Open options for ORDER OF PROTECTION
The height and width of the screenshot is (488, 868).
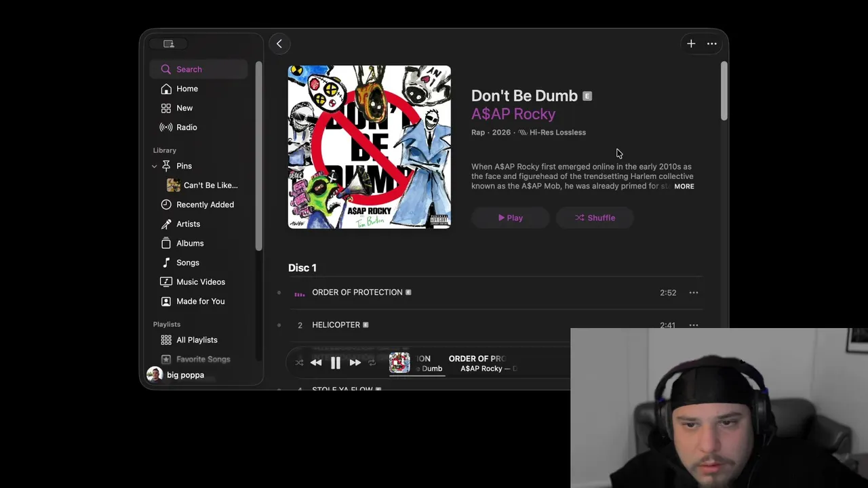click(x=693, y=293)
